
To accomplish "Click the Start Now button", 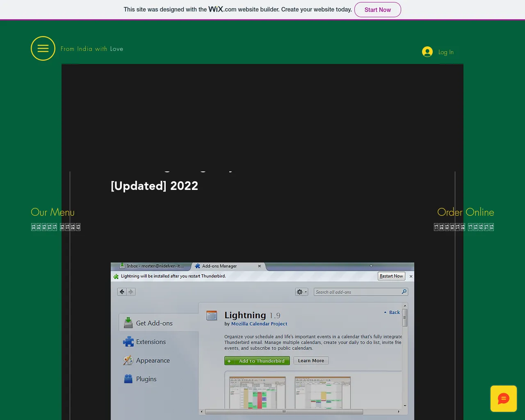I will click(x=378, y=9).
